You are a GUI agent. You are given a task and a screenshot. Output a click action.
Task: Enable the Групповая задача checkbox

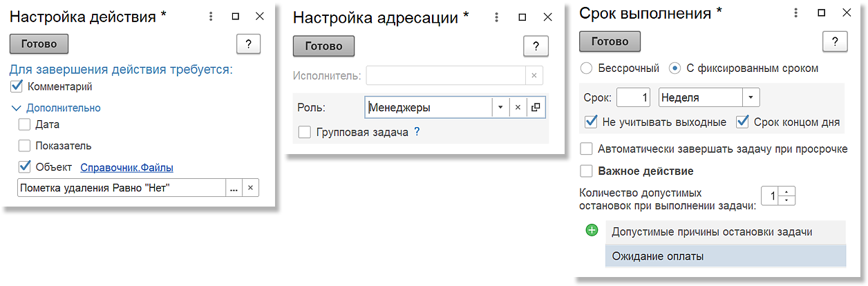click(304, 132)
